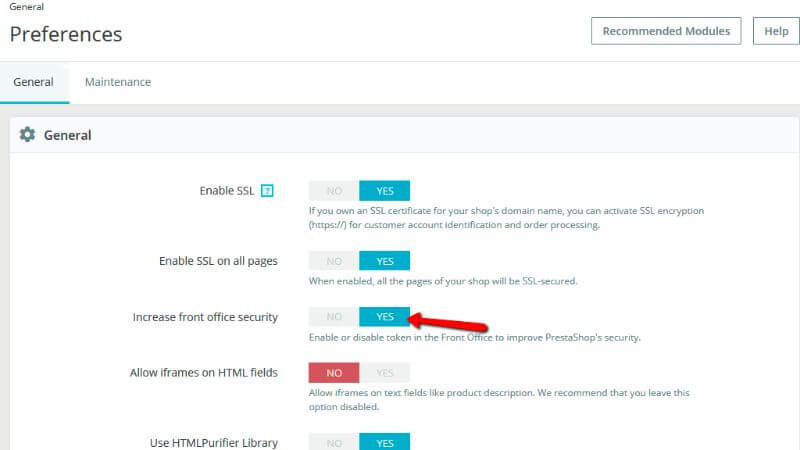Switch to the Maintenance tab
Viewport: 800px width, 450px height.
pos(118,82)
